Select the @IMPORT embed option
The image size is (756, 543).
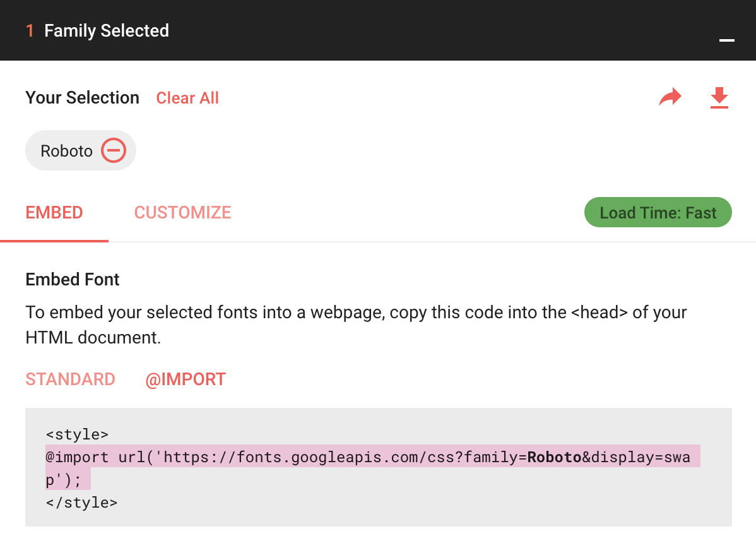(x=186, y=379)
